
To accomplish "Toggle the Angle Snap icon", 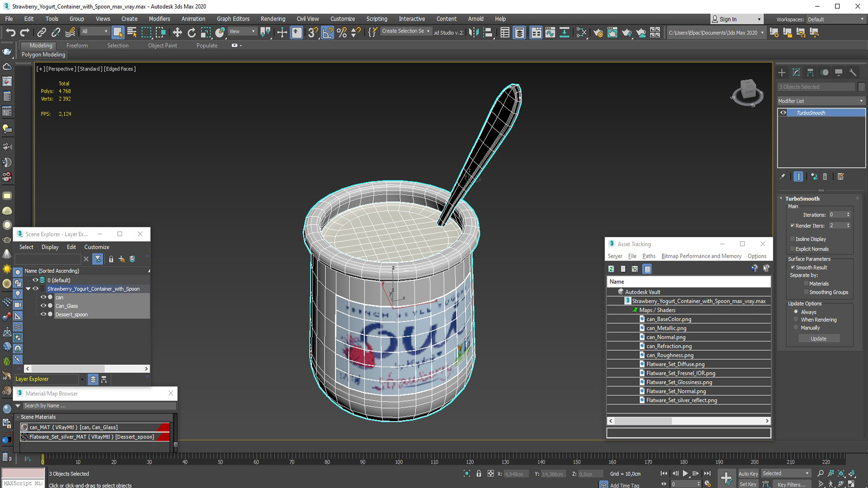I will 327,32.
